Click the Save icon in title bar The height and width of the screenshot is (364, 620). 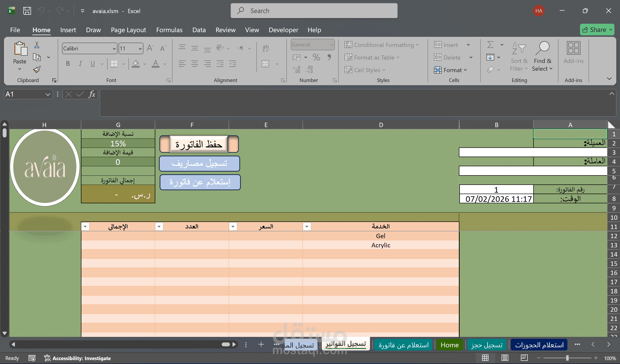click(27, 11)
